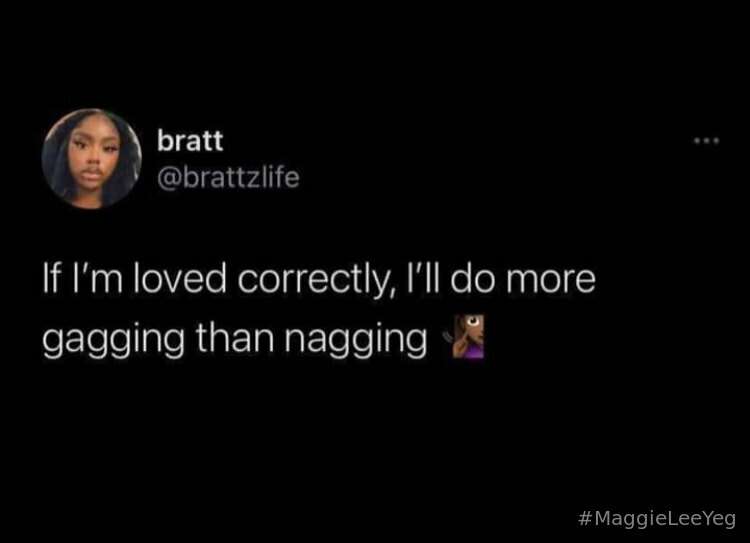
Task: Click the word 'I'm' in the tweet
Action: point(97,278)
